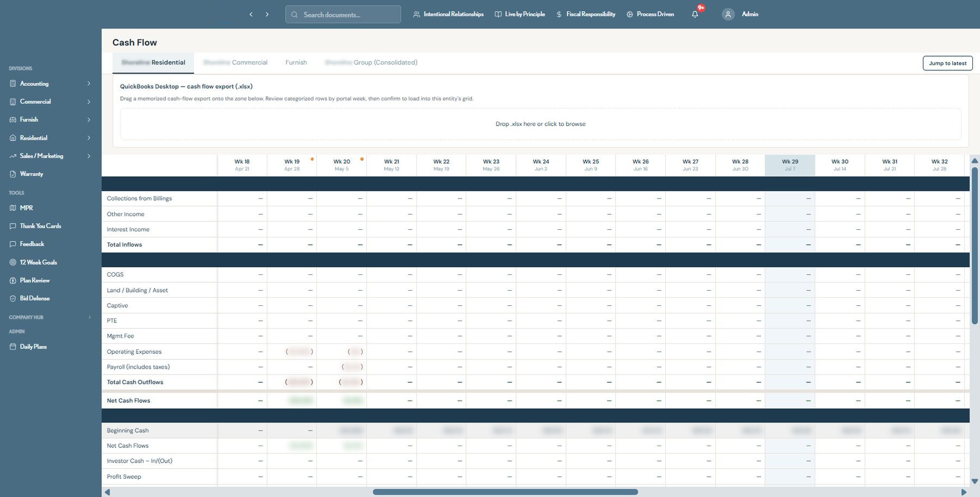
Task: Select the Residential entity tab
Action: (153, 63)
